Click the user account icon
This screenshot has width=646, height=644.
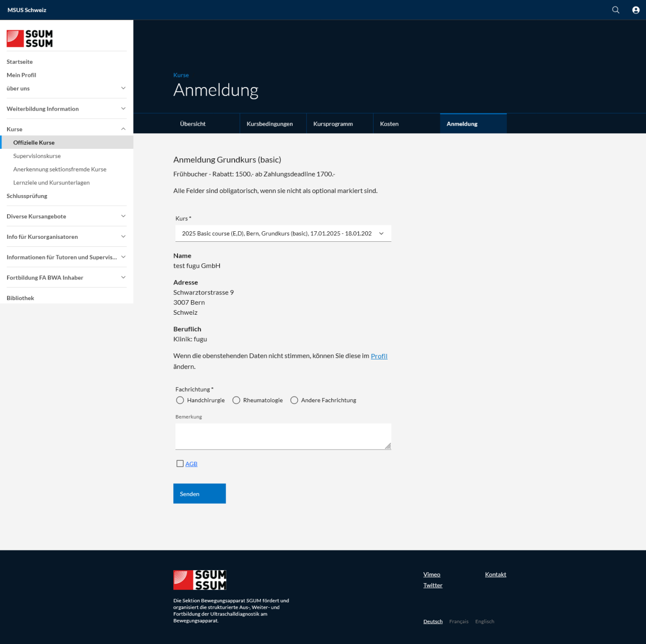click(635, 10)
